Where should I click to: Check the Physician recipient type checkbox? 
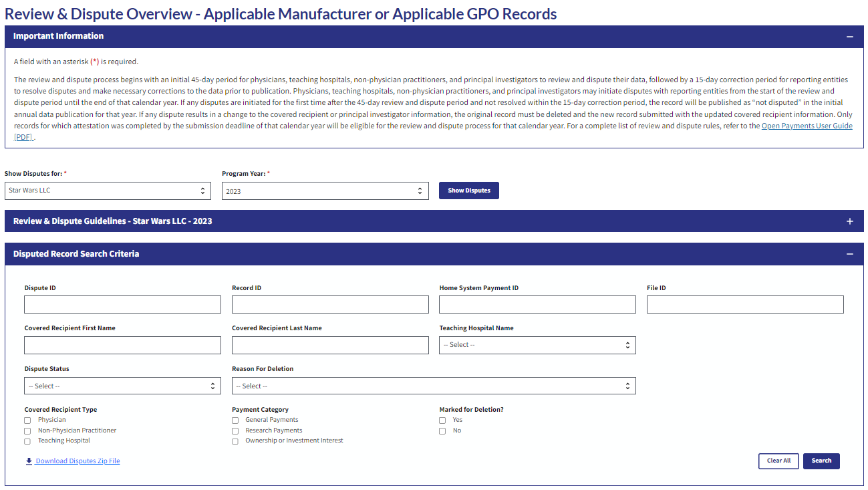[x=27, y=420]
